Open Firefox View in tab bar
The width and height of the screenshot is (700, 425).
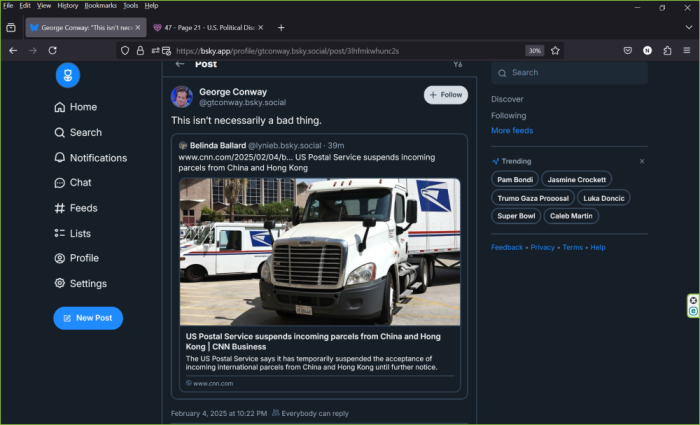tap(11, 28)
